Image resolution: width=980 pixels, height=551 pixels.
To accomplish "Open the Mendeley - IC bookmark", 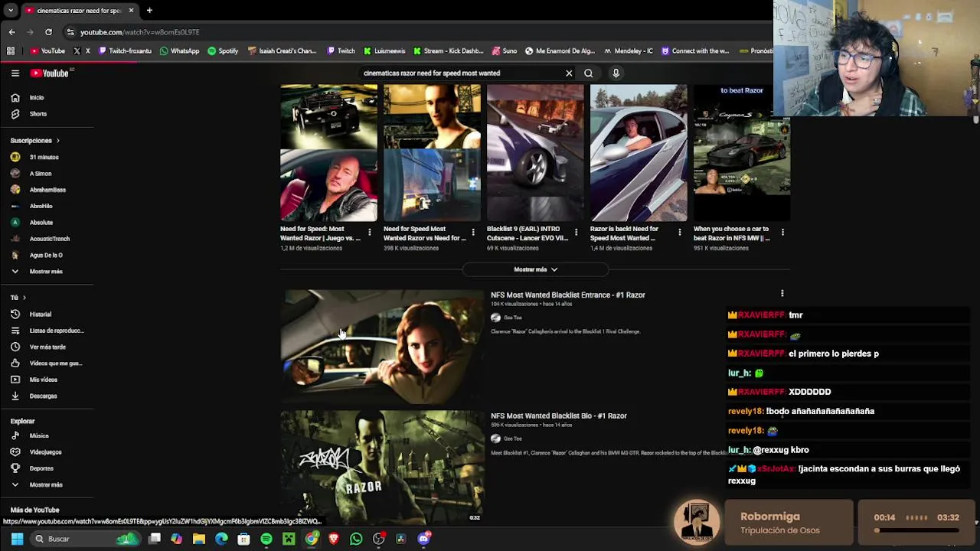I will 628,51.
